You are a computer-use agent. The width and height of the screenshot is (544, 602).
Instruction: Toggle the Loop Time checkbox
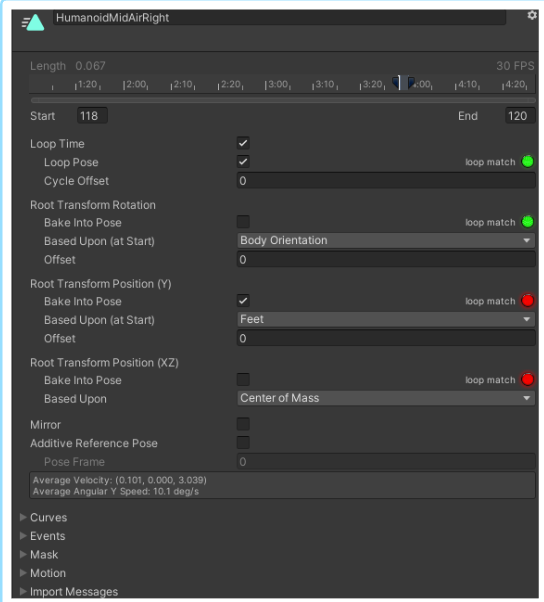click(x=243, y=143)
